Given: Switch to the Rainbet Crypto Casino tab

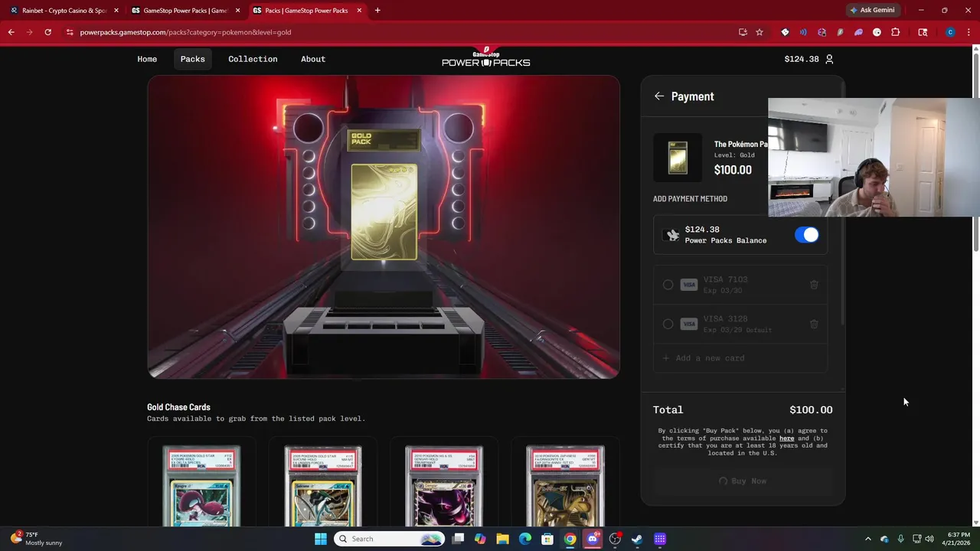Looking at the screenshot, I should pos(63,11).
